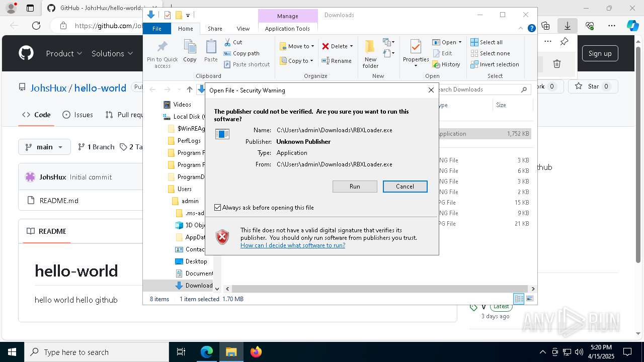Click Edit in Open group

tap(442, 53)
